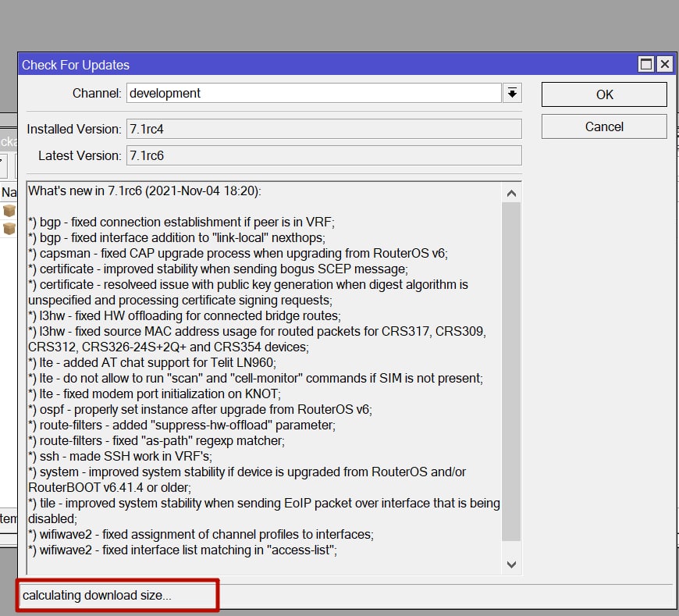Click the "What's new in 7.1rc6" heading line
The width and height of the screenshot is (679, 616).
(x=144, y=191)
